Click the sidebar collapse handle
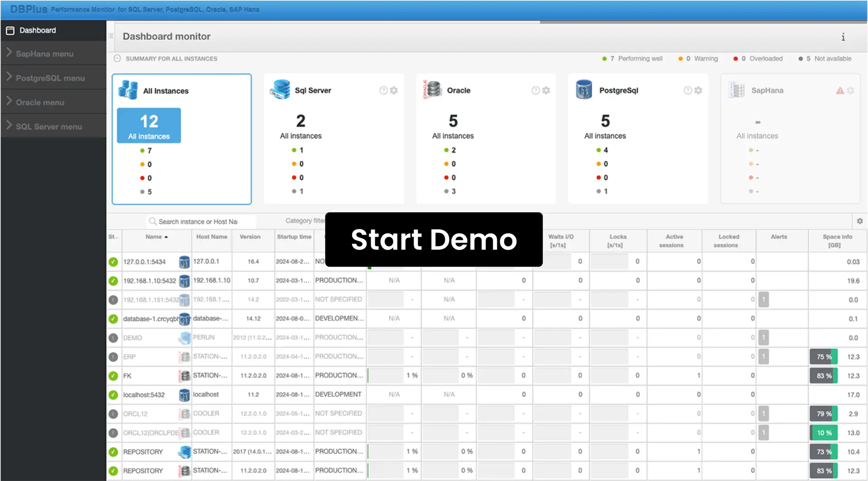 111,36
